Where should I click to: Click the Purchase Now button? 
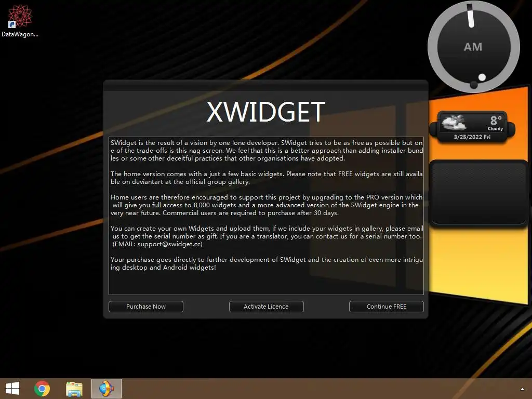coord(146,307)
